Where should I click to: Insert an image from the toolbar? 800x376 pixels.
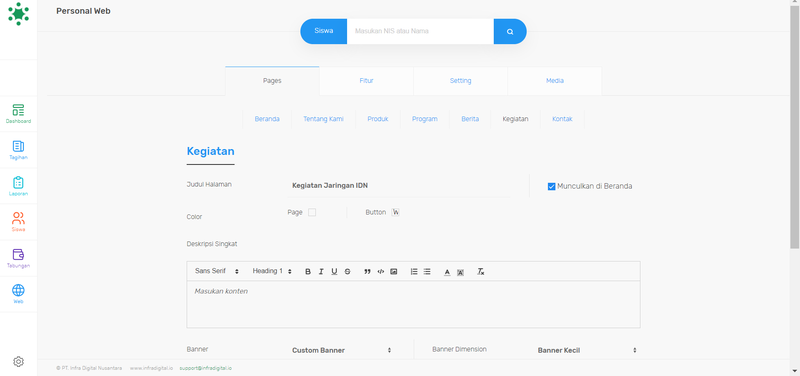tap(393, 272)
